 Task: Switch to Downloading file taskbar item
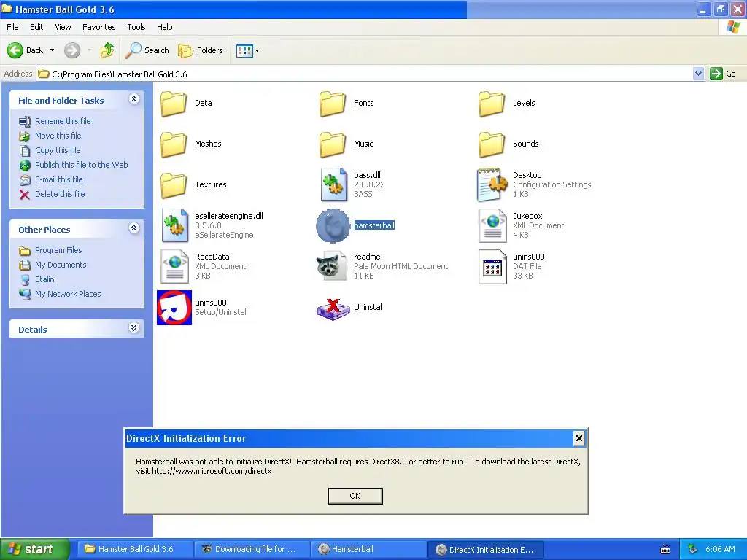[252, 549]
